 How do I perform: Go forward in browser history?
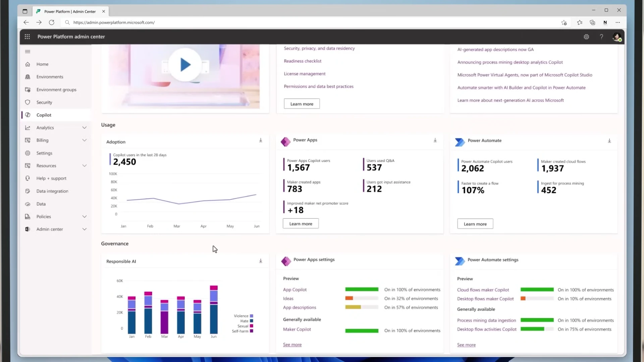(39, 22)
